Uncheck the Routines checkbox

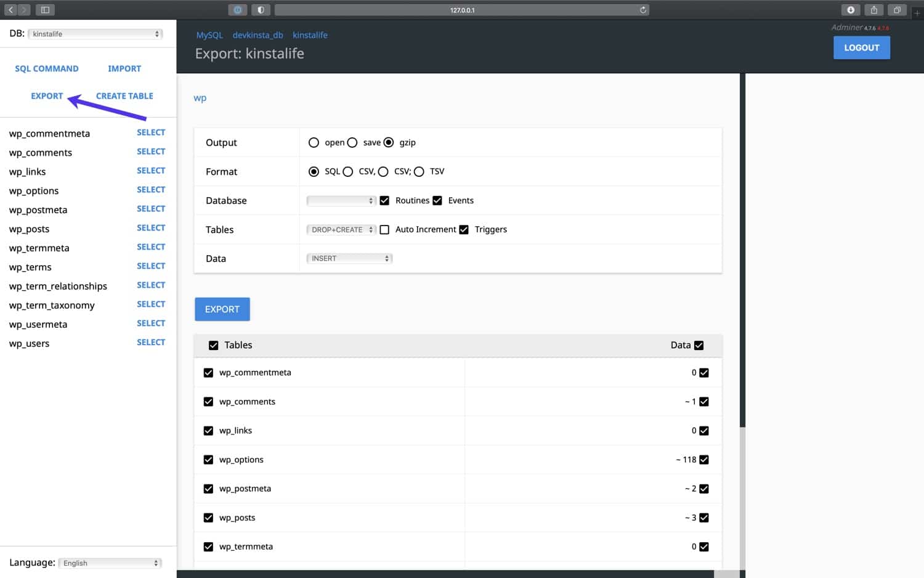(x=384, y=200)
